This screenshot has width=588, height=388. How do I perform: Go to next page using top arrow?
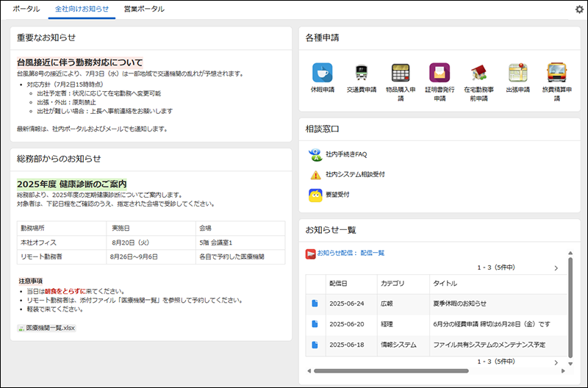click(556, 268)
